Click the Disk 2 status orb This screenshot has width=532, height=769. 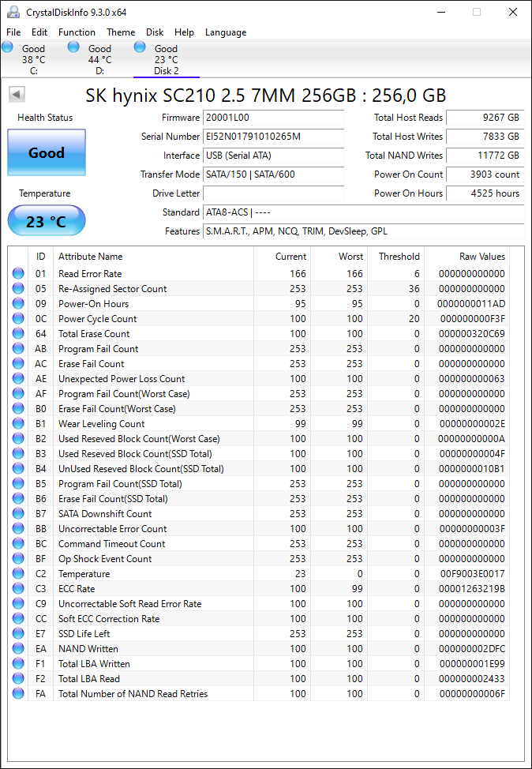[140, 47]
